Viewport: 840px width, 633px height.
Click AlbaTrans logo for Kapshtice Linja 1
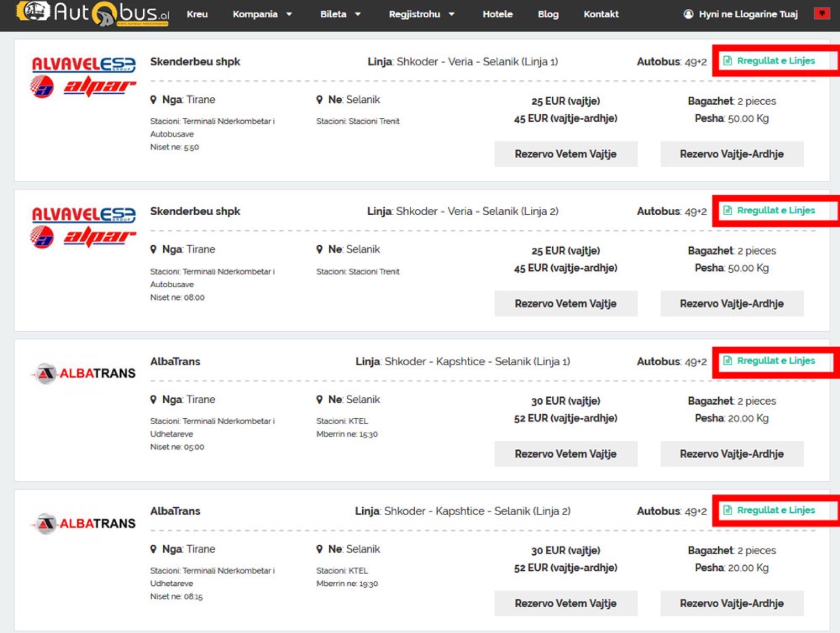coord(83,374)
